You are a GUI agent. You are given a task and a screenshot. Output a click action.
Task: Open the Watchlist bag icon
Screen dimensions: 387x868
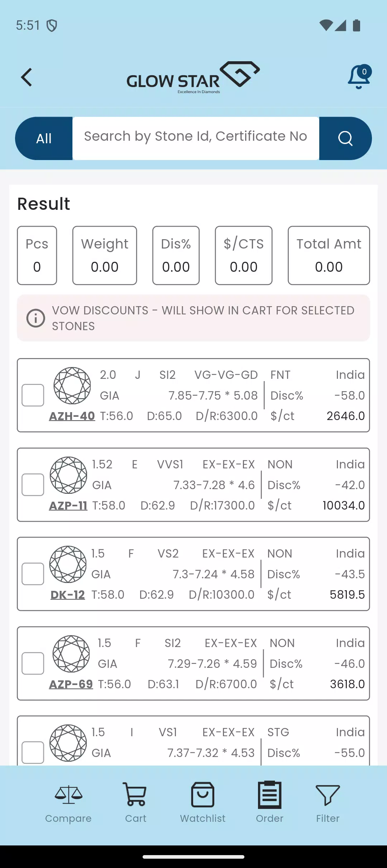(x=203, y=795)
